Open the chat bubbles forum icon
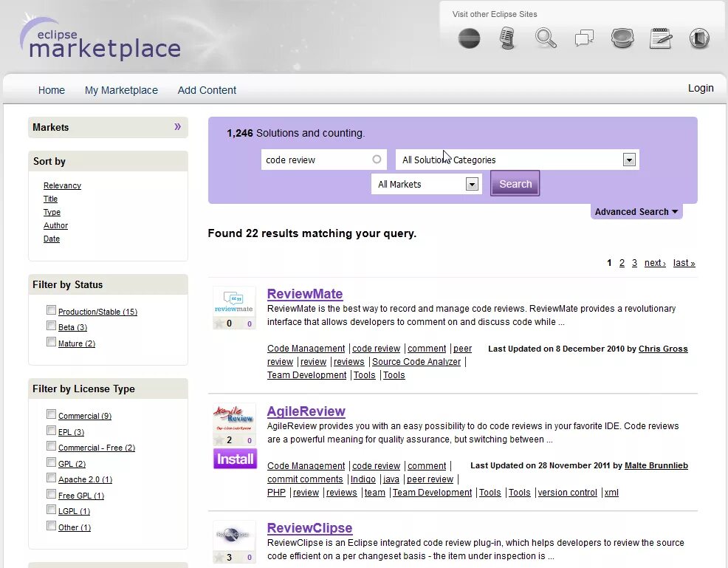 pyautogui.click(x=584, y=38)
